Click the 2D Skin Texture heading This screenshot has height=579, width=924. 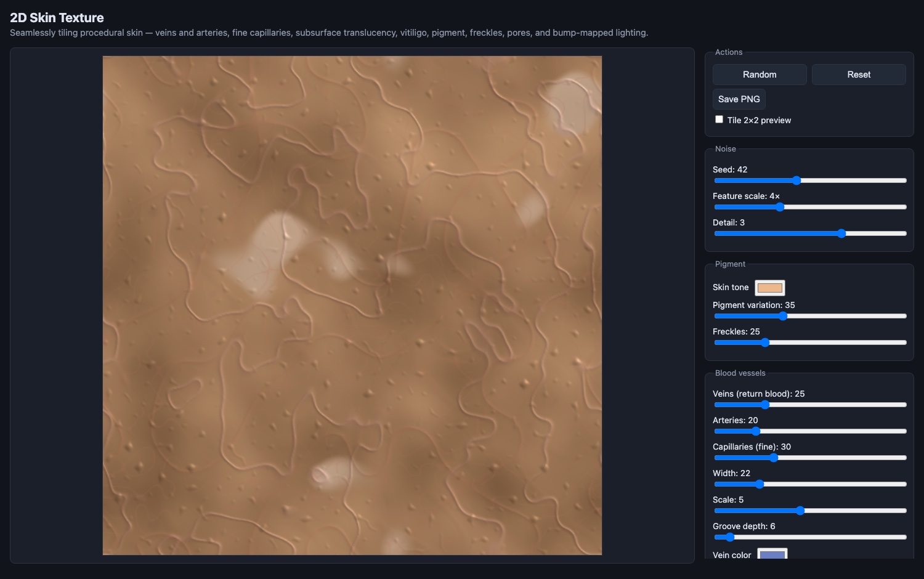57,18
